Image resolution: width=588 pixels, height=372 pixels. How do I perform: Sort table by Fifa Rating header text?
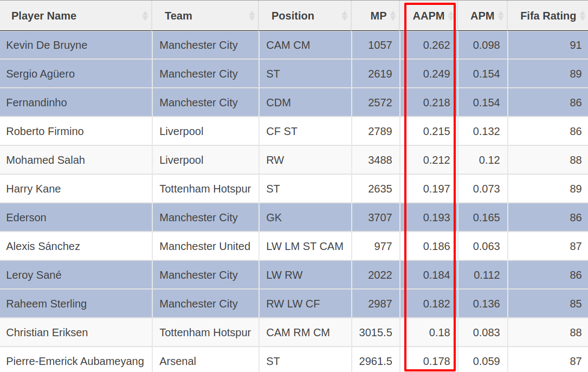[548, 16]
